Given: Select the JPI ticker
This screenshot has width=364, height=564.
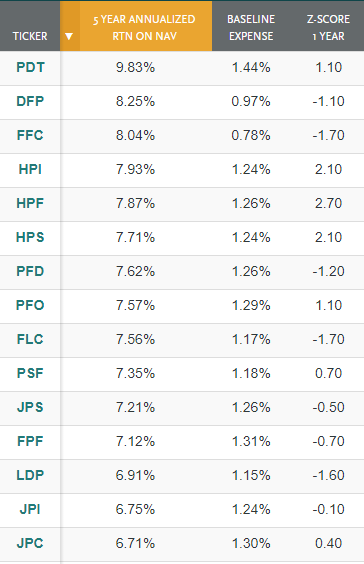Looking at the screenshot, I should click(30, 509).
